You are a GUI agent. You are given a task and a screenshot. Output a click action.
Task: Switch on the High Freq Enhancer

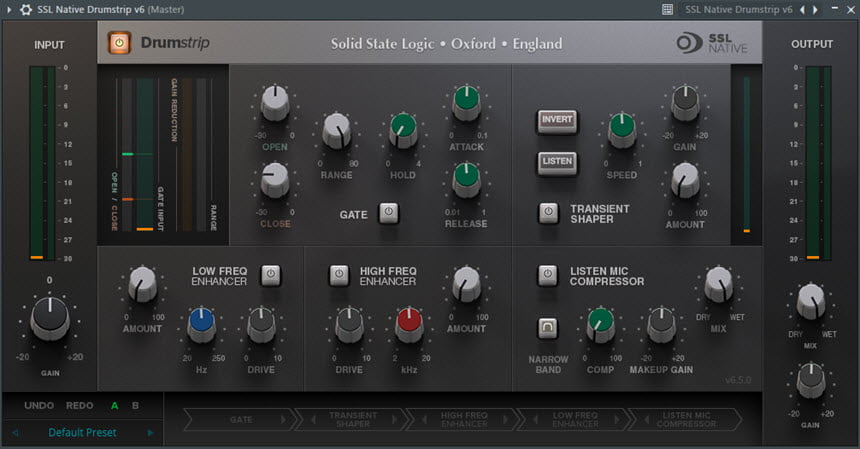coord(339,275)
